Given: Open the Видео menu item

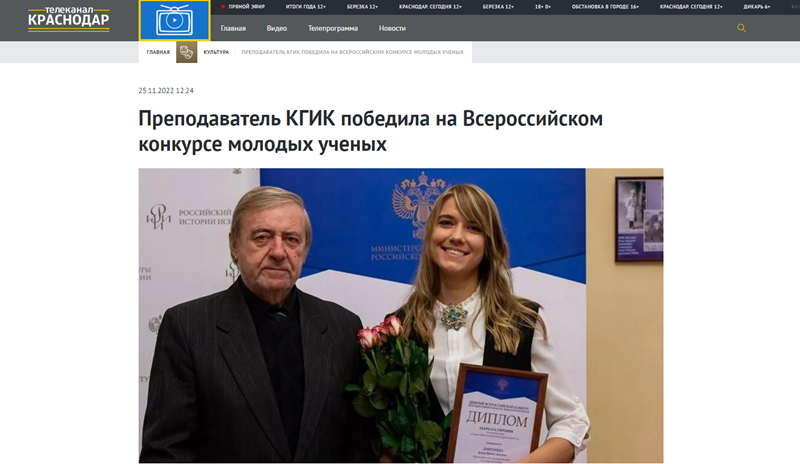Looking at the screenshot, I should (277, 29).
